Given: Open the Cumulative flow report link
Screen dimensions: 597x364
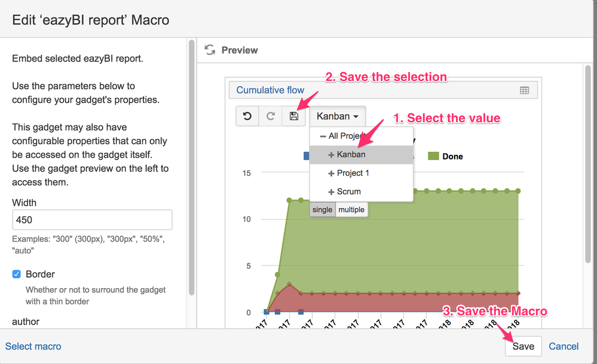Looking at the screenshot, I should tap(270, 90).
